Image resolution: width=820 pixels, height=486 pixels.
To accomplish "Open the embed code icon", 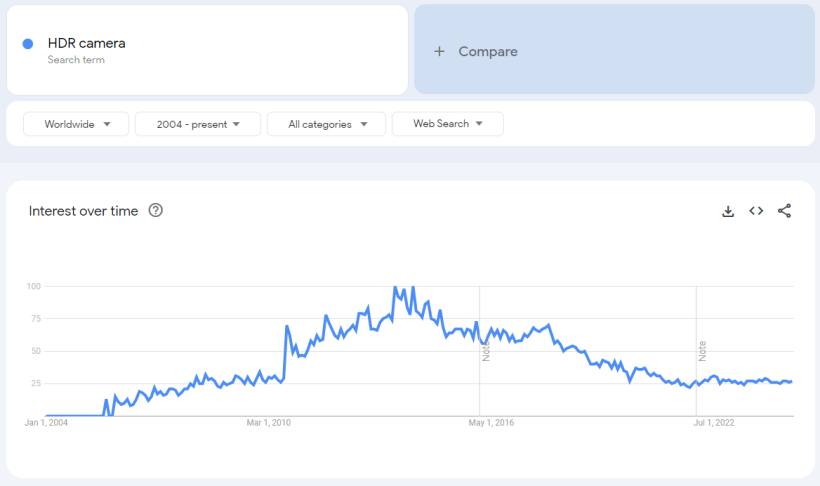I will [x=756, y=211].
